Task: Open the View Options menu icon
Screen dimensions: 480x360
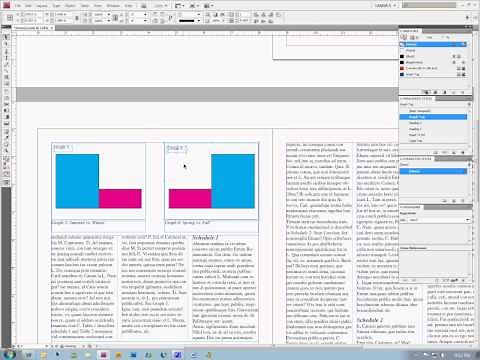Action: pos(180,6)
